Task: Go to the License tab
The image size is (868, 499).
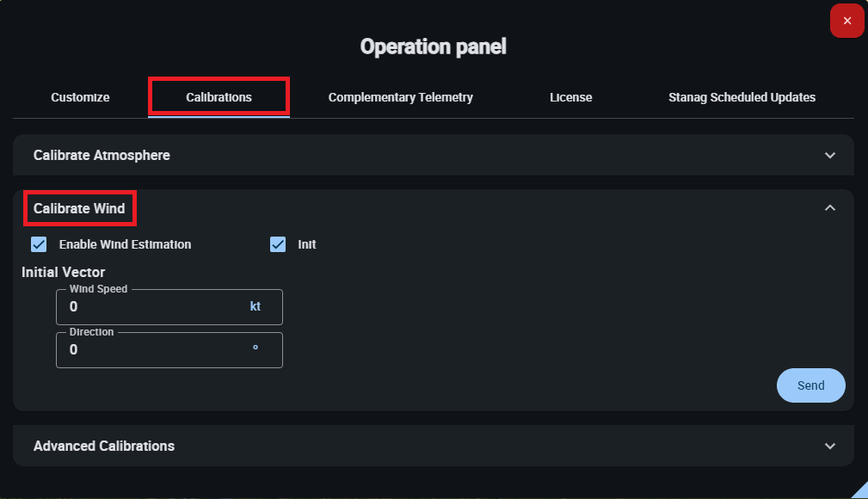Action: point(570,97)
